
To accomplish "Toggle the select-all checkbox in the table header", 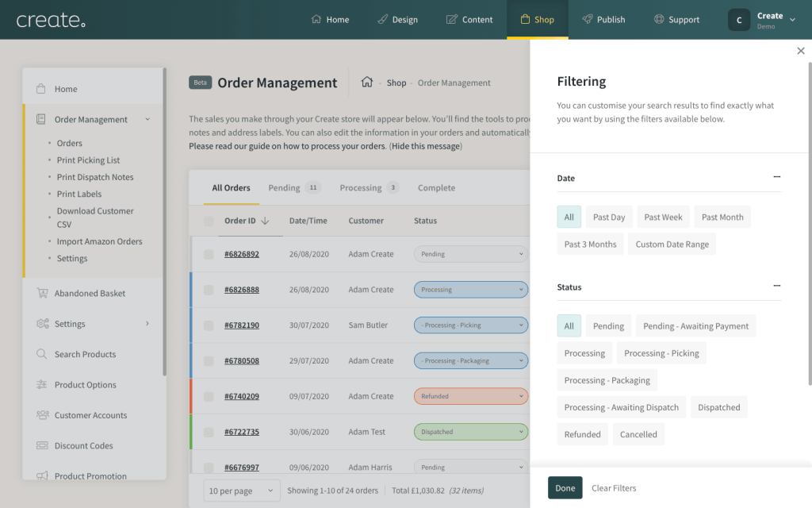I will pyautogui.click(x=209, y=221).
